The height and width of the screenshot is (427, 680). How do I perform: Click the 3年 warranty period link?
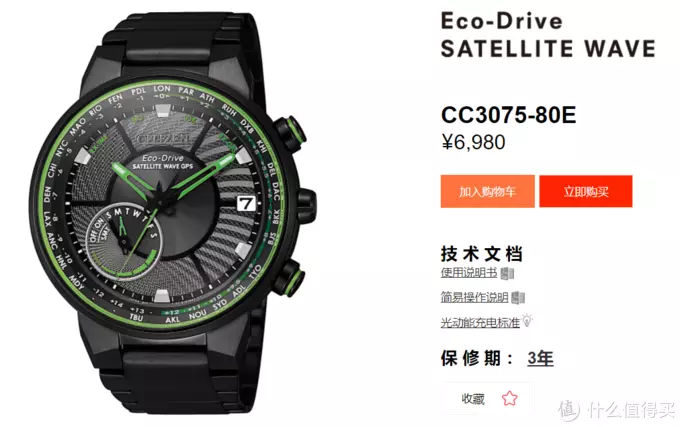pos(540,359)
